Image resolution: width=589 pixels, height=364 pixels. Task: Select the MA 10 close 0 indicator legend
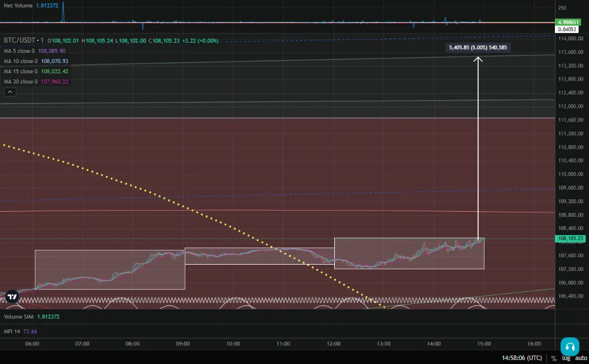(x=20, y=61)
